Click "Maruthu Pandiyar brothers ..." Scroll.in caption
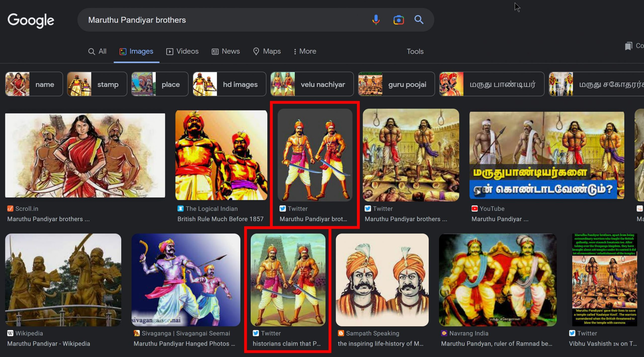Screen dimensions: 644x357 [x=48, y=219]
